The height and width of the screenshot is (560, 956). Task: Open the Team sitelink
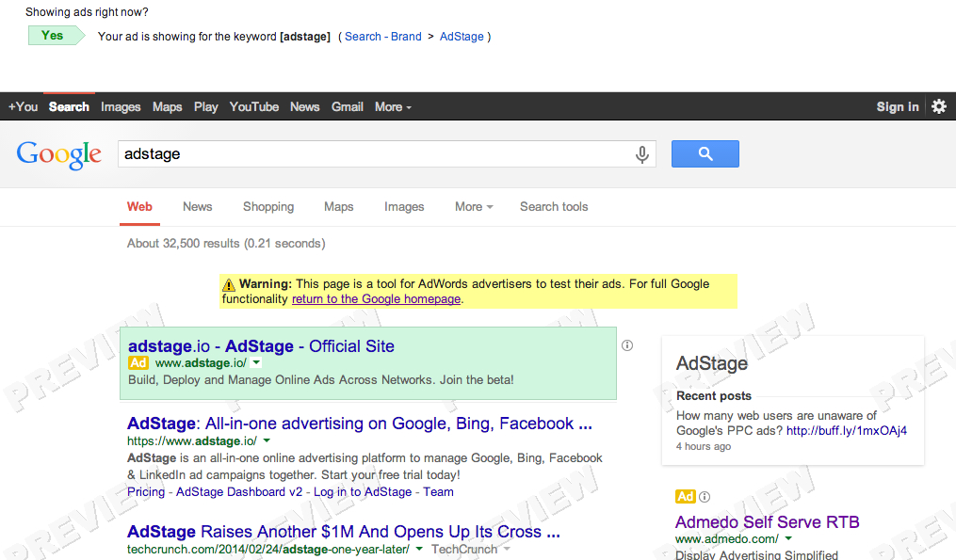[x=438, y=491]
